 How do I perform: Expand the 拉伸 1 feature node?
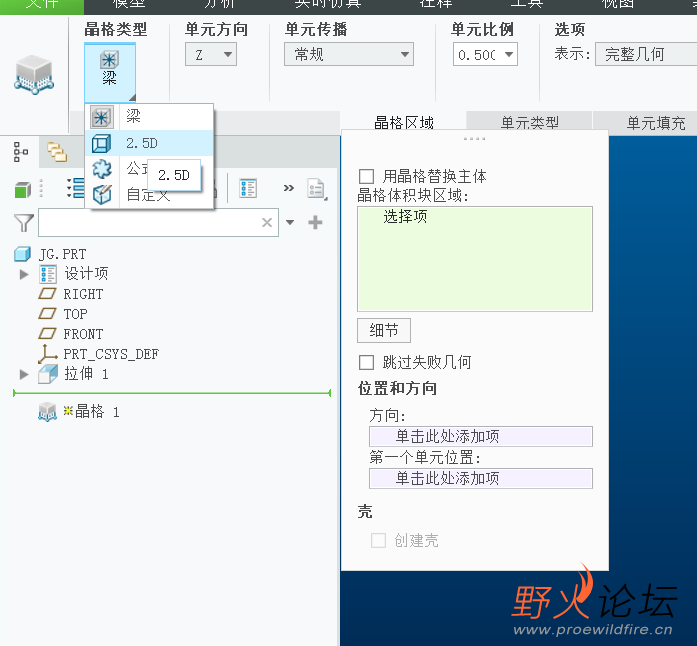[x=24, y=374]
